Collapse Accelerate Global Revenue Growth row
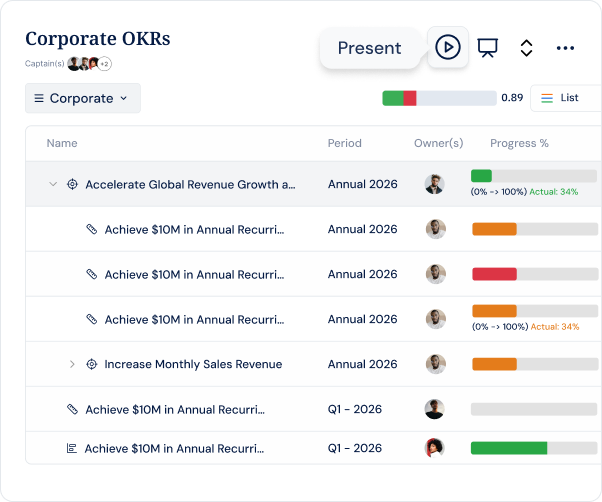 click(53, 184)
